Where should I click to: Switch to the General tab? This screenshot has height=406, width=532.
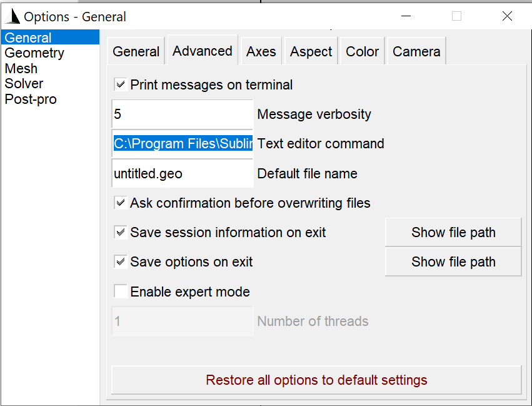(136, 52)
